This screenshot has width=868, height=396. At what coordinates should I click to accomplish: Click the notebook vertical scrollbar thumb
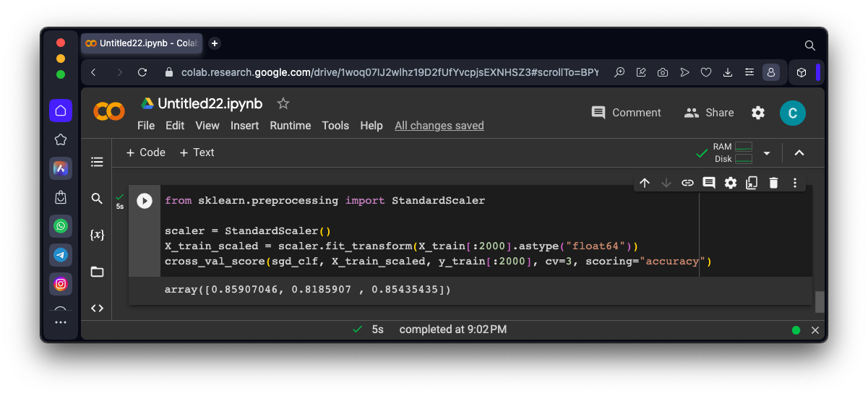pos(820,301)
